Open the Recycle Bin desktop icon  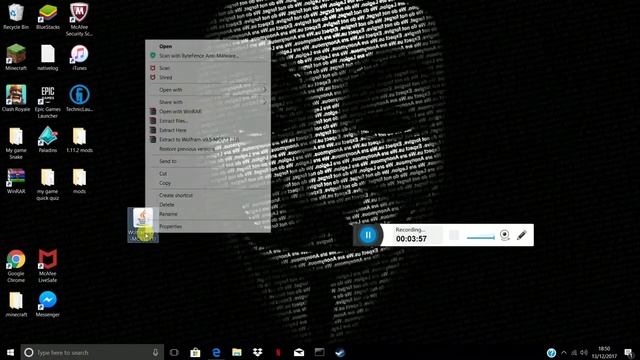pos(16,16)
